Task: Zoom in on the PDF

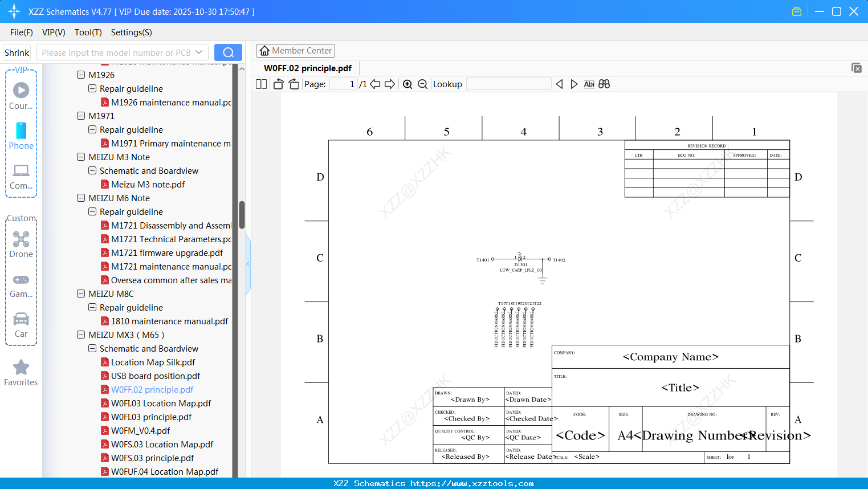Action: click(x=407, y=84)
